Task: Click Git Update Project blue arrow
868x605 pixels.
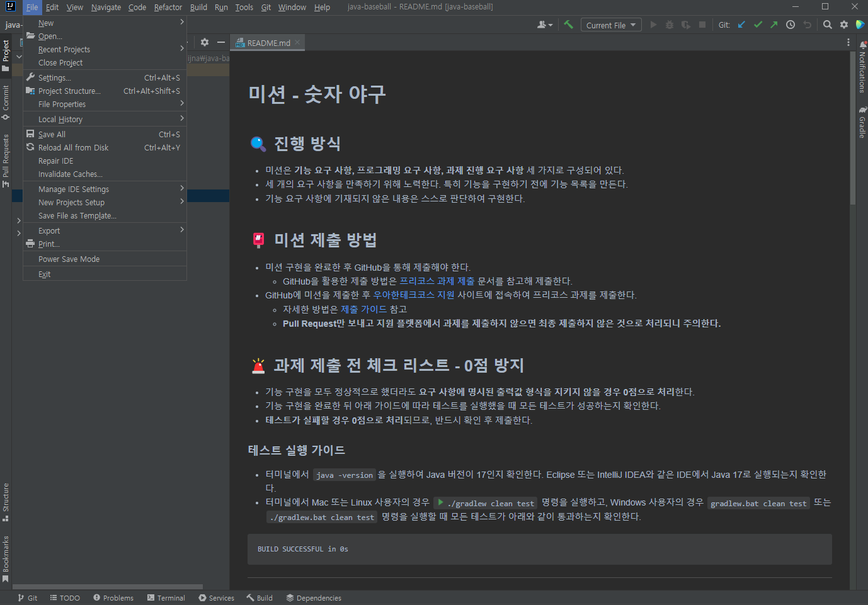Action: click(741, 25)
